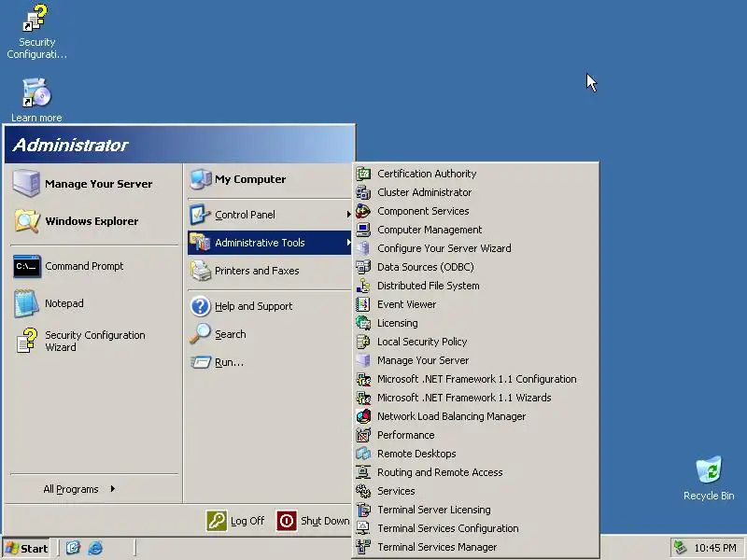This screenshot has height=560, width=747.
Task: Click Show Desktop quick launch icon
Action: (x=73, y=548)
